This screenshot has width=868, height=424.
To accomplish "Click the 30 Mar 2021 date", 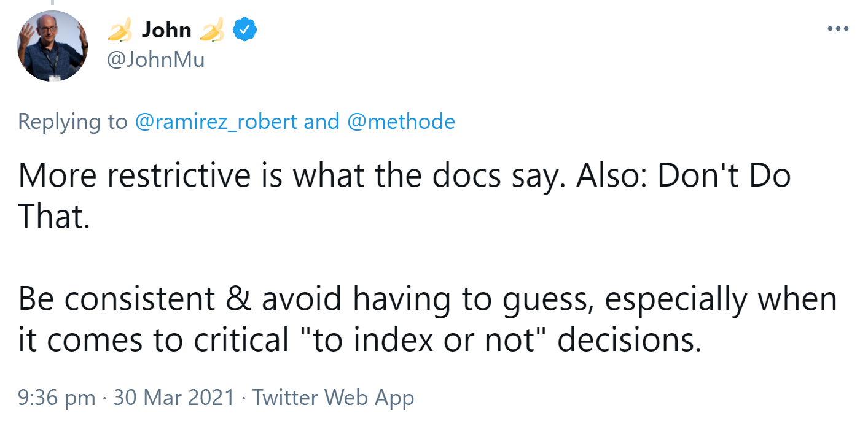I will tap(174, 398).
